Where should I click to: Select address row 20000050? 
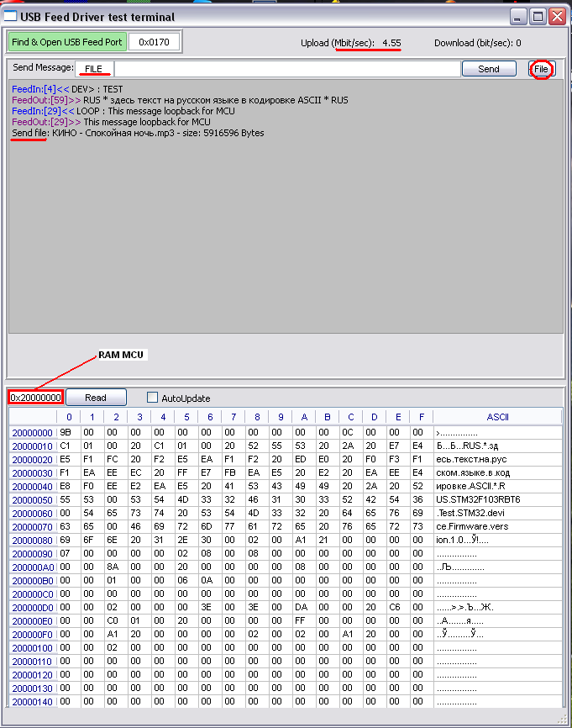pyautogui.click(x=33, y=500)
